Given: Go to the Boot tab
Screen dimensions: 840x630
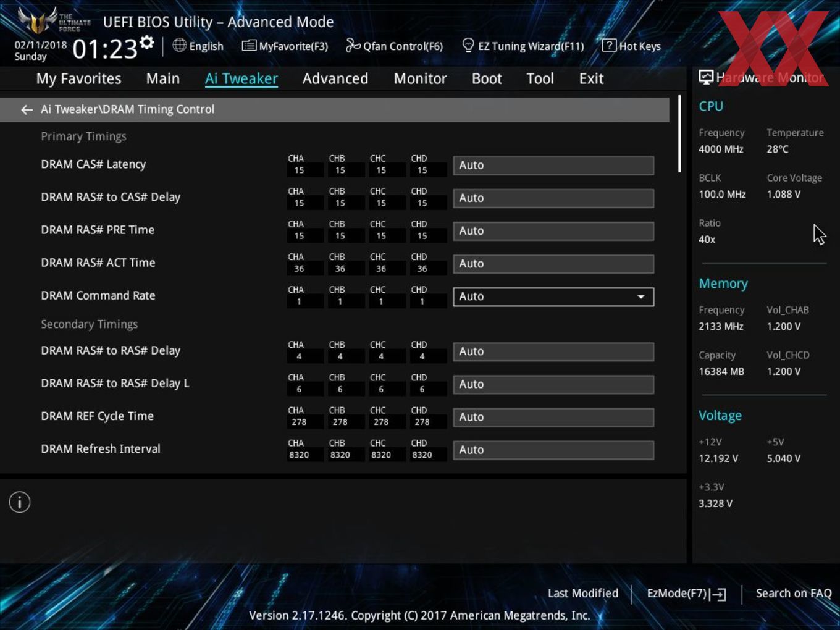Looking at the screenshot, I should coord(487,79).
